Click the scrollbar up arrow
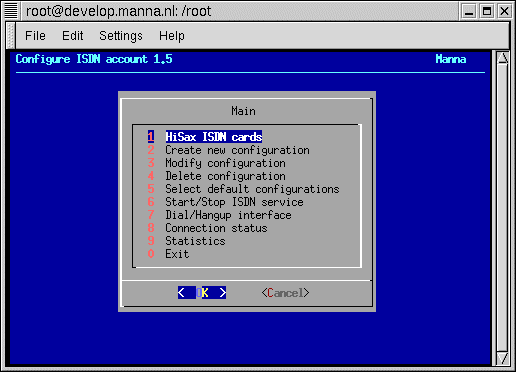The height and width of the screenshot is (372, 516). pos(502,58)
